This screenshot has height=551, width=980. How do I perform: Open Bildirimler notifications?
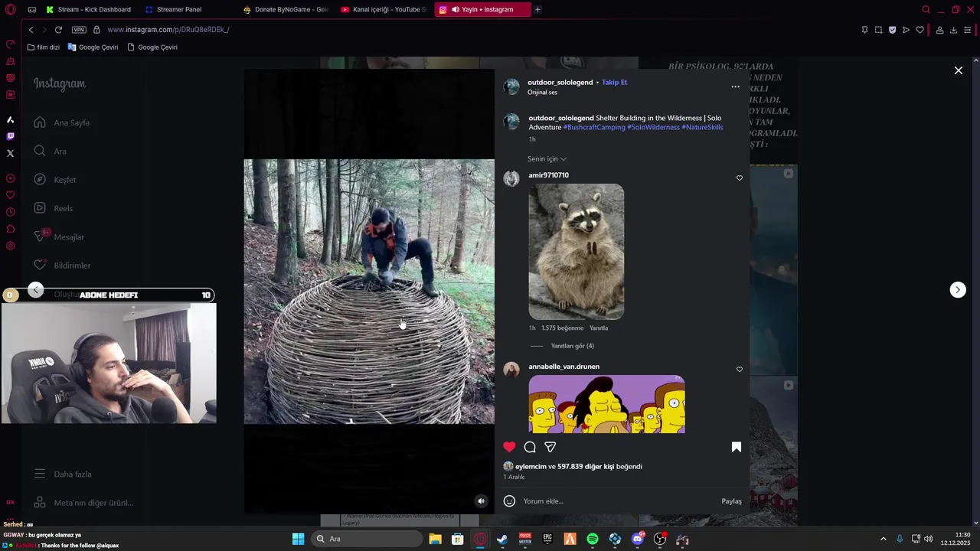pos(62,266)
